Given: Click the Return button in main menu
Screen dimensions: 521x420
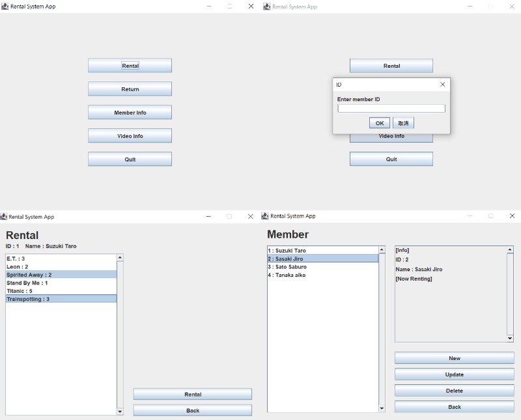Looking at the screenshot, I should [130, 89].
